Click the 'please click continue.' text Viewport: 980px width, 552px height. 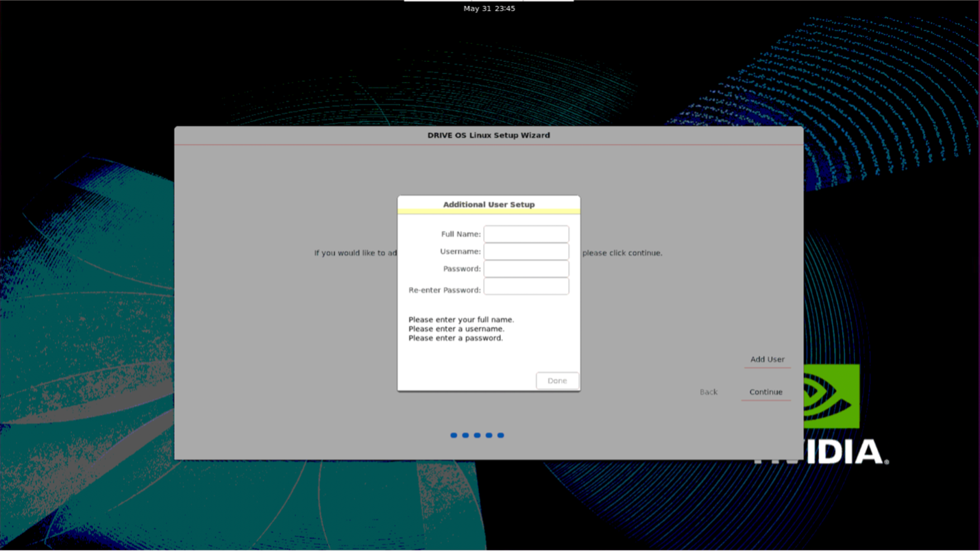click(x=622, y=253)
